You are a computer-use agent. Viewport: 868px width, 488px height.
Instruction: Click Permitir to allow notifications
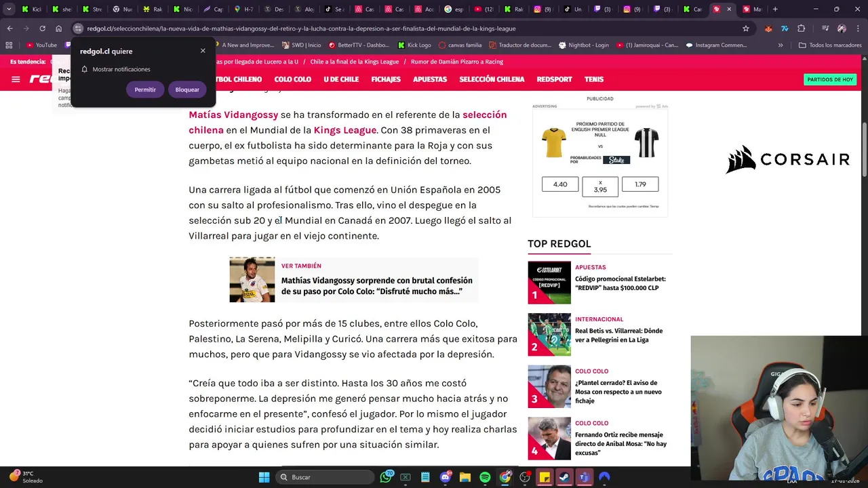(145, 89)
